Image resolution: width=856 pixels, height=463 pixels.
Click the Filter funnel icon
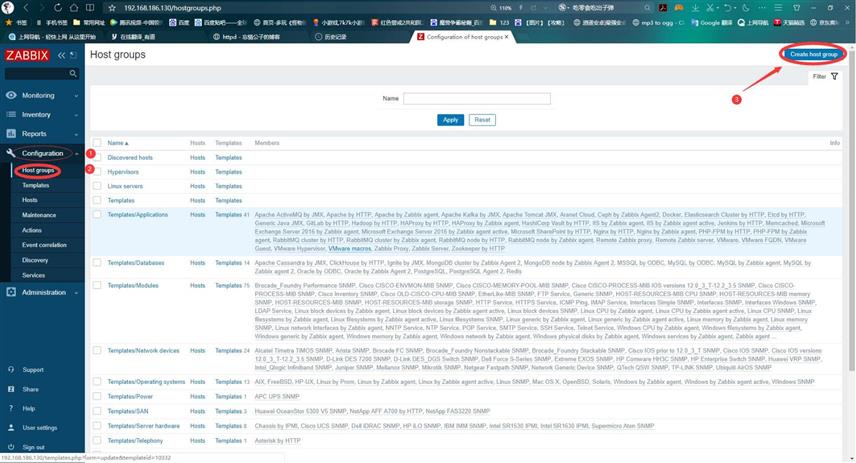[x=834, y=76]
